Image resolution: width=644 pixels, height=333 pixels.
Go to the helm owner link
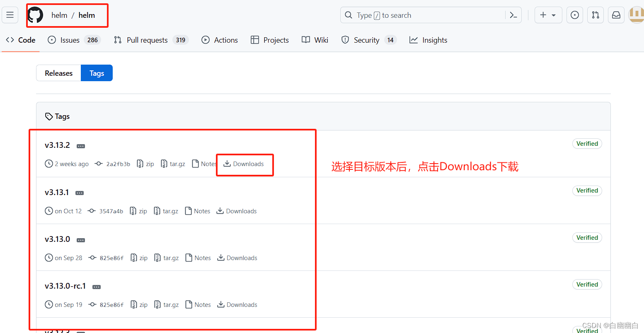pyautogui.click(x=59, y=15)
